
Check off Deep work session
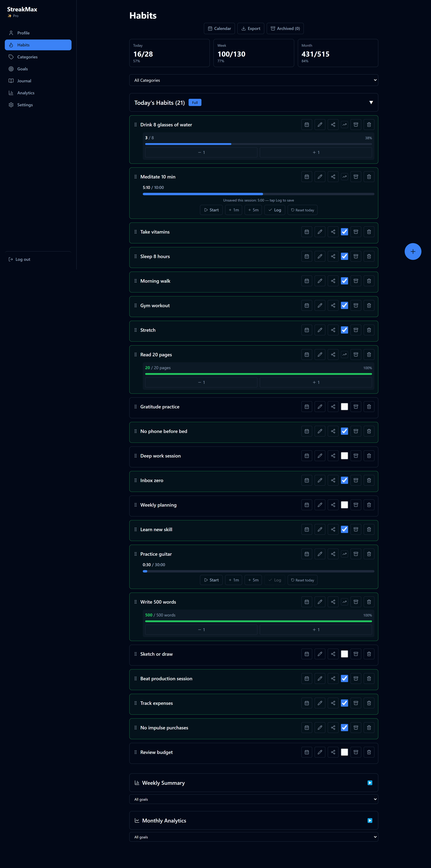[344, 456]
